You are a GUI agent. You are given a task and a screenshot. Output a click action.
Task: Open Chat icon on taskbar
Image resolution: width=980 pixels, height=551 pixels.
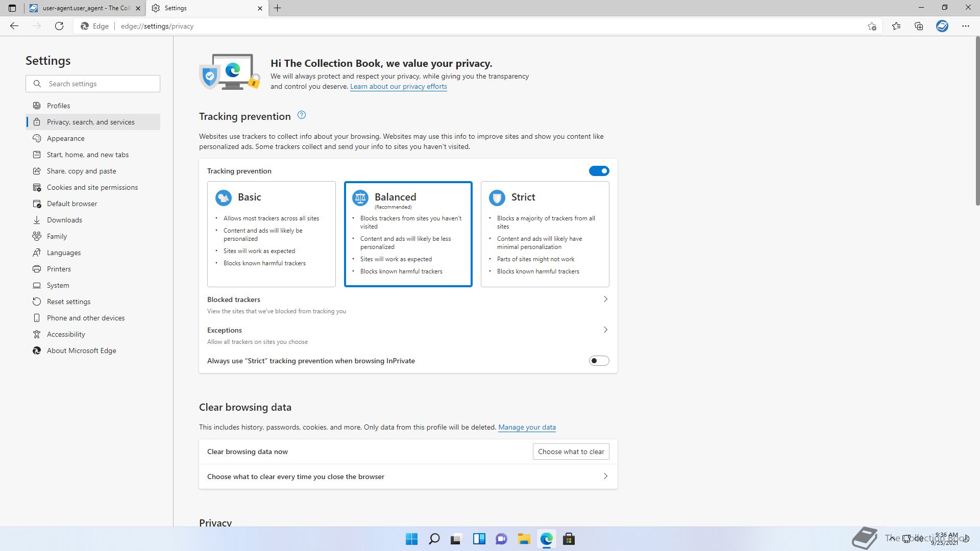click(501, 539)
